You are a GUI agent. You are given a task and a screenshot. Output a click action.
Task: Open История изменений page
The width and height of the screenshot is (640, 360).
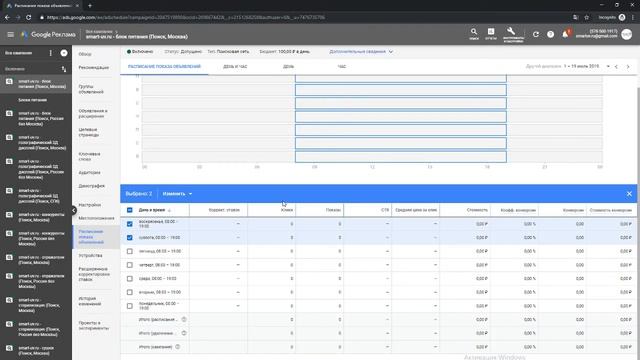[89, 301]
